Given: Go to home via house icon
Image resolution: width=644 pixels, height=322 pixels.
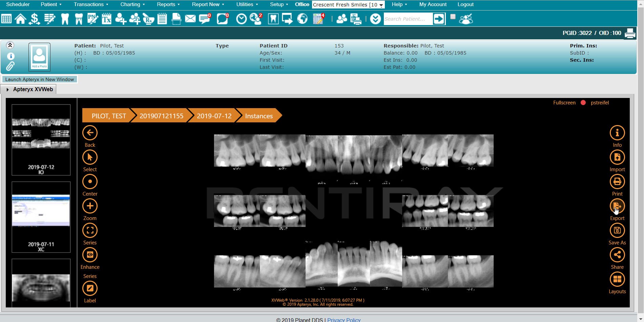Looking at the screenshot, I should pyautogui.click(x=20, y=19).
